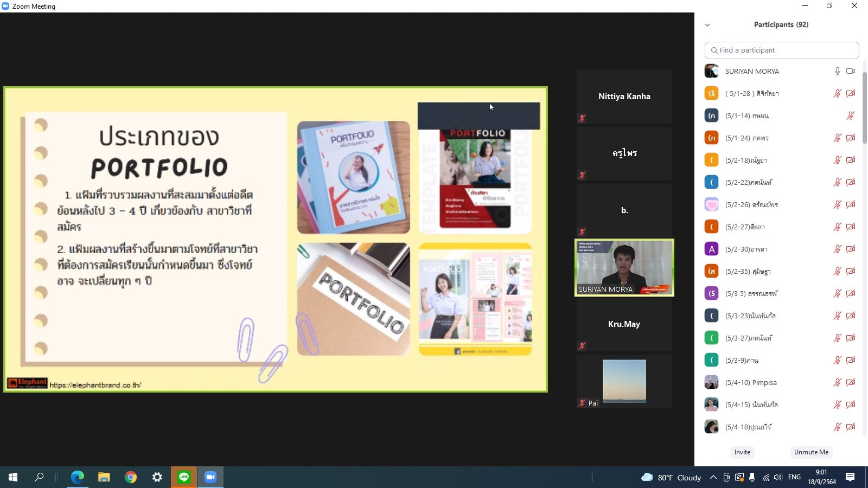Click the video-off icon for (5/2-27) participant
The width and height of the screenshot is (868, 488).
[x=851, y=227]
